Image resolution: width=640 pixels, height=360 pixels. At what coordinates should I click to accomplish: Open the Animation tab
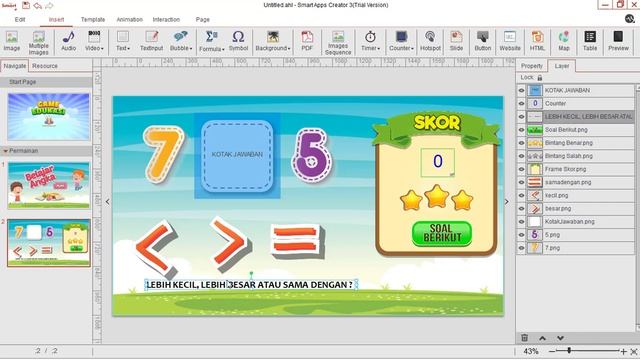coord(129,20)
